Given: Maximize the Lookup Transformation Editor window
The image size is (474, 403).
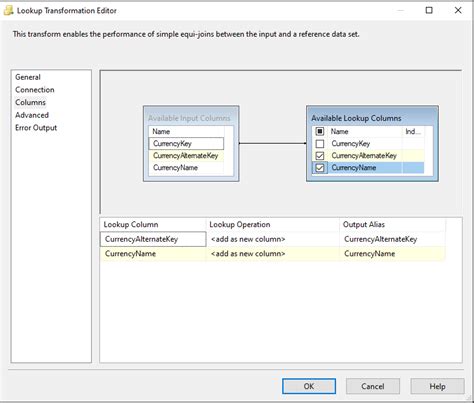Looking at the screenshot, I should tap(429, 10).
